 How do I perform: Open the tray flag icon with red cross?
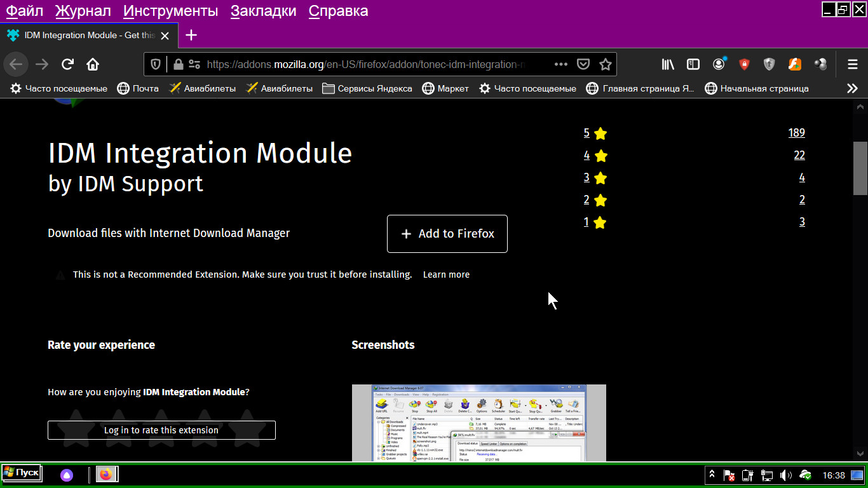(729, 475)
